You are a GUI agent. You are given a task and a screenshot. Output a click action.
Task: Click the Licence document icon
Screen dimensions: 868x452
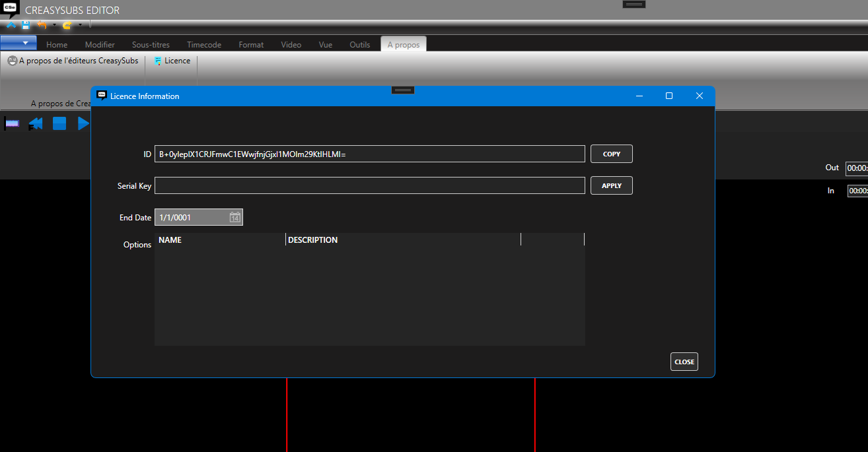click(158, 61)
